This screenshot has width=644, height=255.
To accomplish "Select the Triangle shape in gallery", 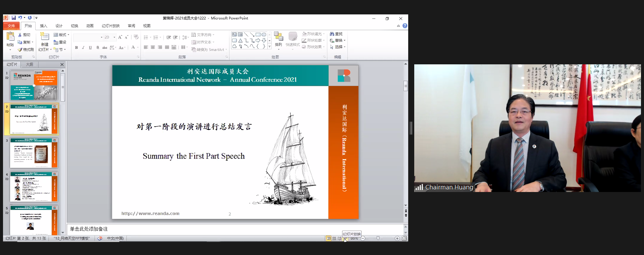I will coord(240,41).
